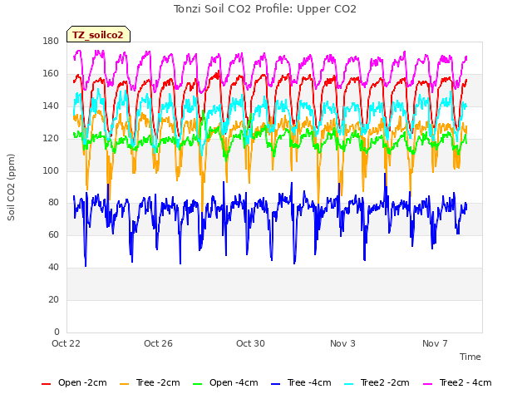This screenshot has height=399, width=532.
Task: Click the green Open -4cm legend swatch
Action: [x=198, y=384]
